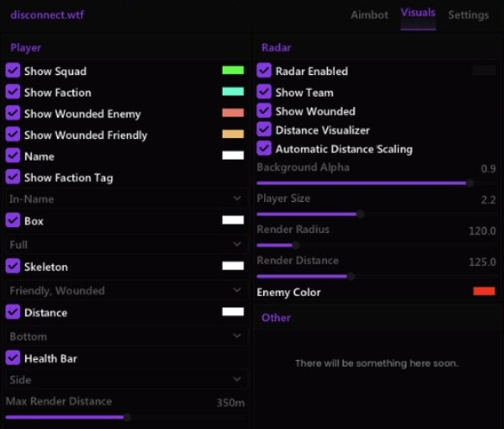Toggle the Show Wounded Enemy checkbox
This screenshot has height=429, width=504.
(13, 113)
